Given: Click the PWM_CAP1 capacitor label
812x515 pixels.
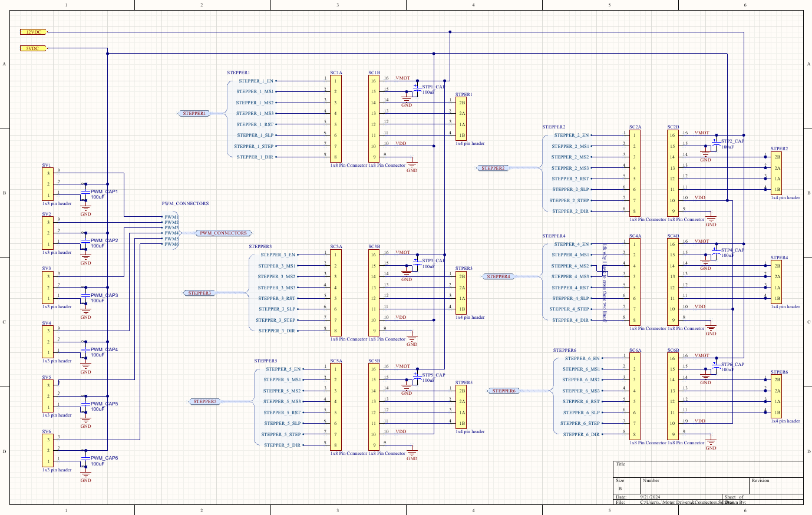Looking at the screenshot, I should (x=104, y=192).
